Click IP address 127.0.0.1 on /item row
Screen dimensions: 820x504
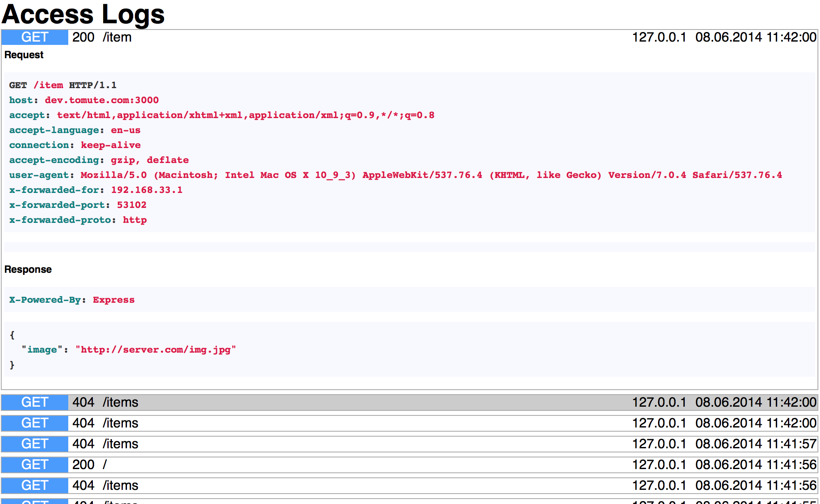tap(659, 37)
